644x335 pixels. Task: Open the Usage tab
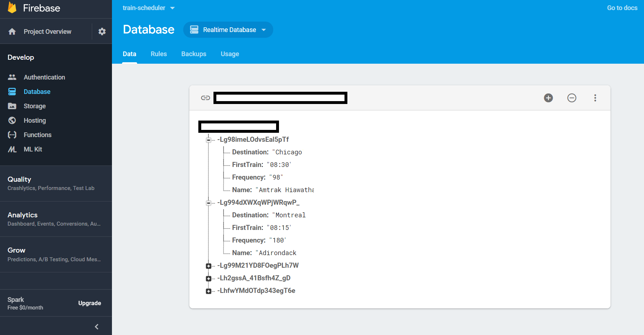coord(230,54)
